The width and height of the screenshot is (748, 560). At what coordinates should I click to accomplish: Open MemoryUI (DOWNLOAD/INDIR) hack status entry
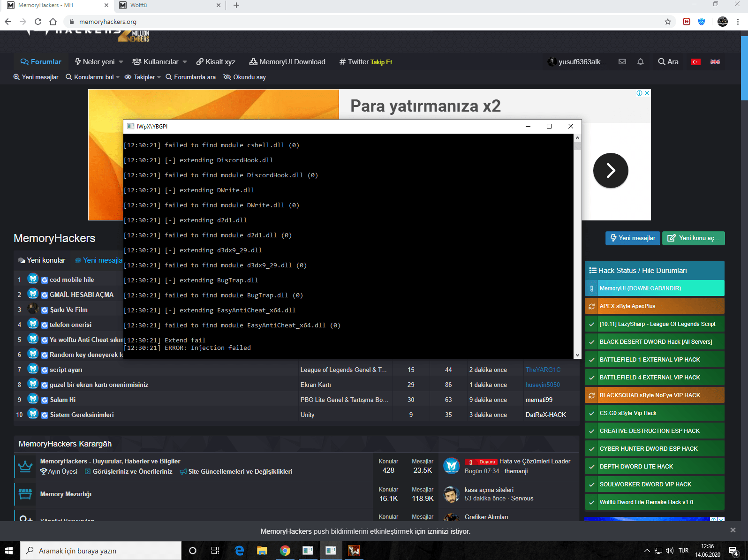(655, 288)
